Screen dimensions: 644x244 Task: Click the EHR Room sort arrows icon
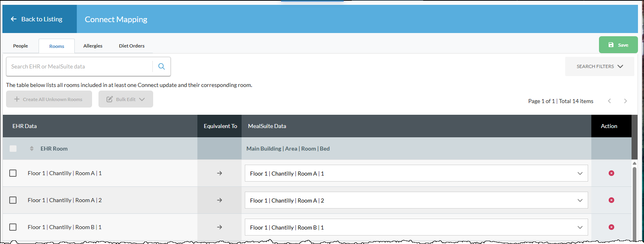click(x=32, y=149)
